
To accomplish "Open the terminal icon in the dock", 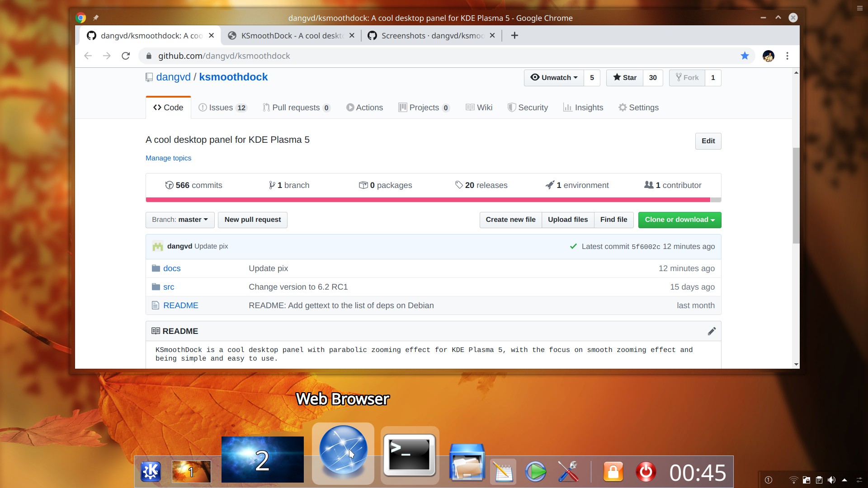I will 410,455.
